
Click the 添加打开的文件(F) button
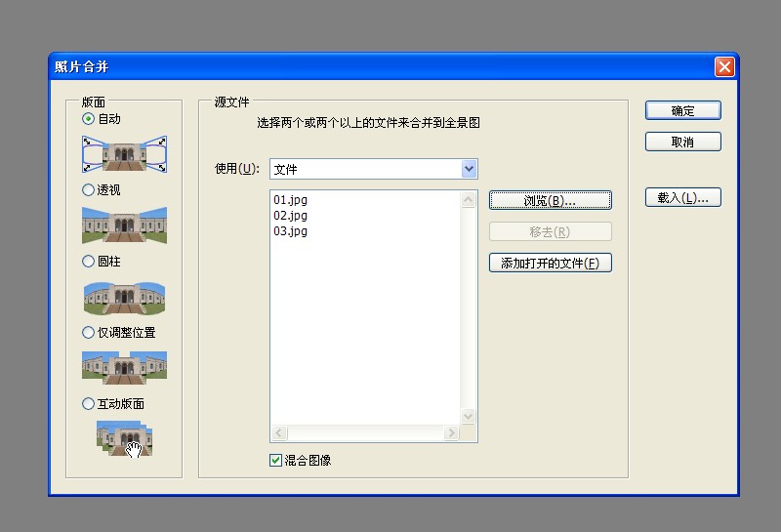click(x=551, y=263)
